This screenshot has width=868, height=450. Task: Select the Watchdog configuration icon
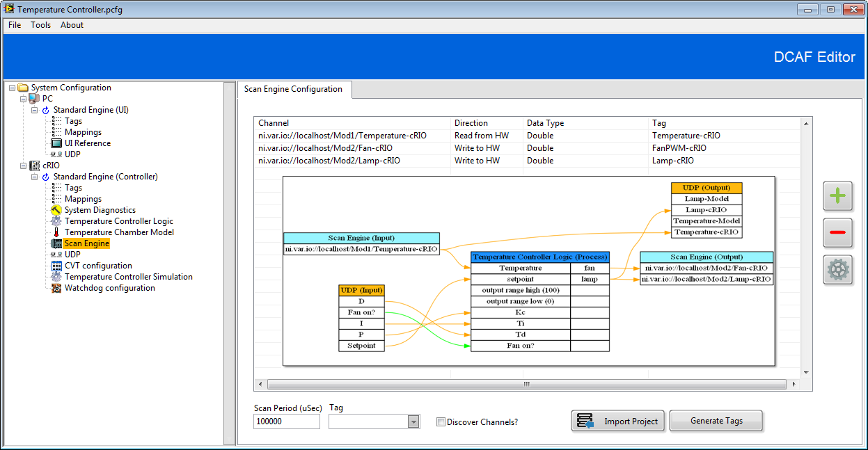coord(56,288)
